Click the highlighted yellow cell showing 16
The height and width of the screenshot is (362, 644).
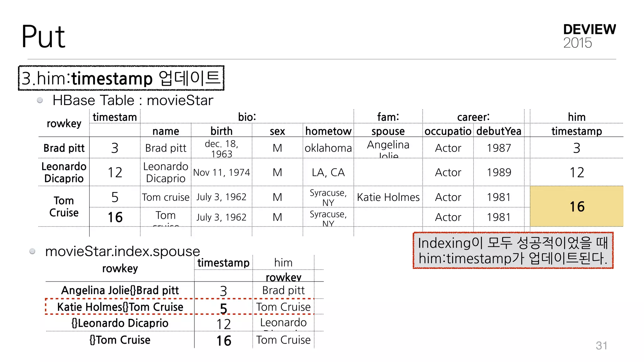[x=576, y=206]
